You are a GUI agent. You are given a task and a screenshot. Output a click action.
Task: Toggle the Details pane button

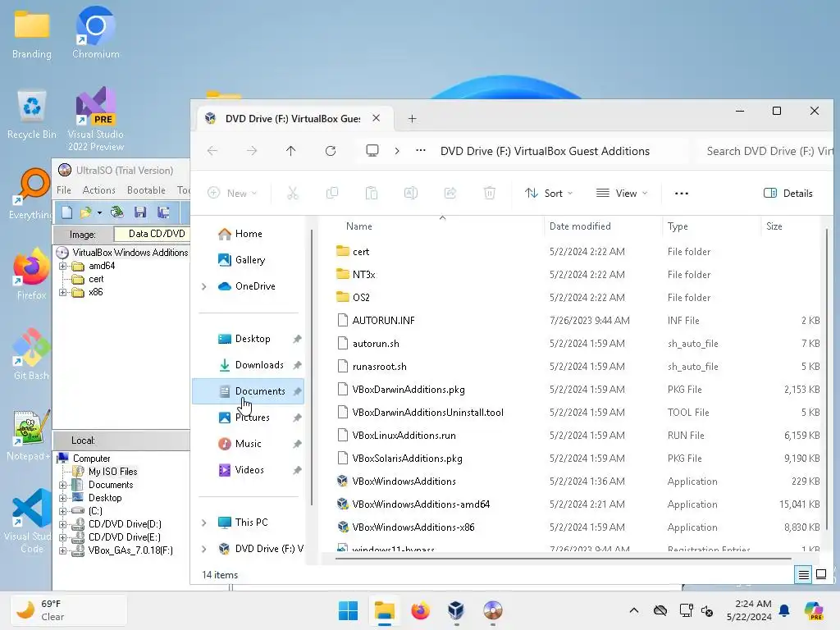tap(788, 193)
